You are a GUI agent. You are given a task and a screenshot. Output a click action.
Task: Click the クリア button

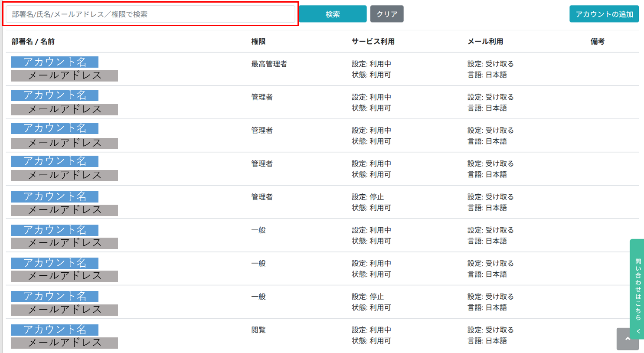click(387, 14)
